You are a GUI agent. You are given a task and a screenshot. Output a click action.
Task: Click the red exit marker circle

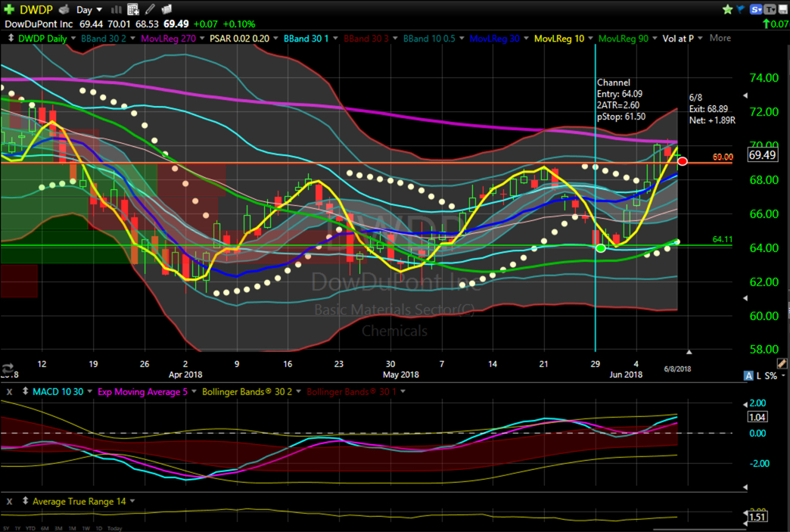[x=683, y=161]
